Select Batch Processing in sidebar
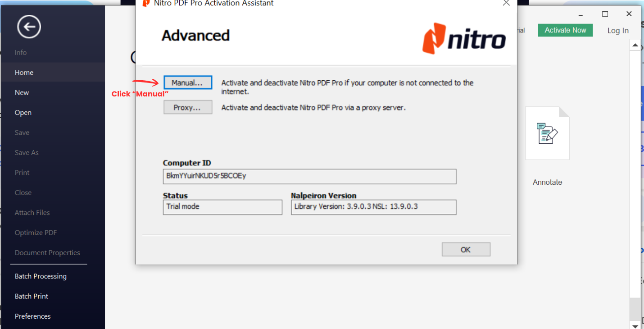This screenshot has width=644, height=329. point(41,276)
